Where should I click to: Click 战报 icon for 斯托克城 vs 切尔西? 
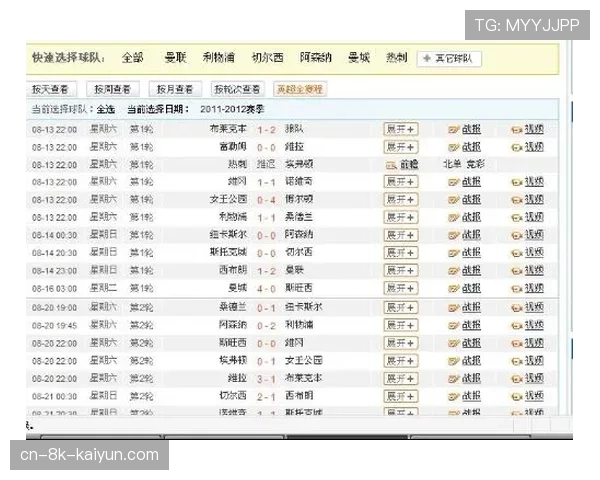453,253
